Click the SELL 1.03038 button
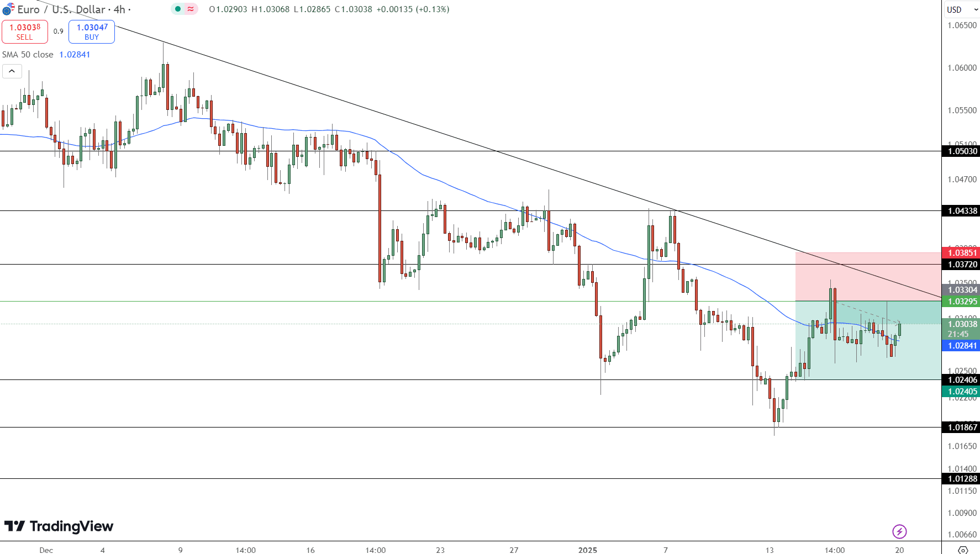Viewport: 980px width, 554px height. click(x=25, y=31)
